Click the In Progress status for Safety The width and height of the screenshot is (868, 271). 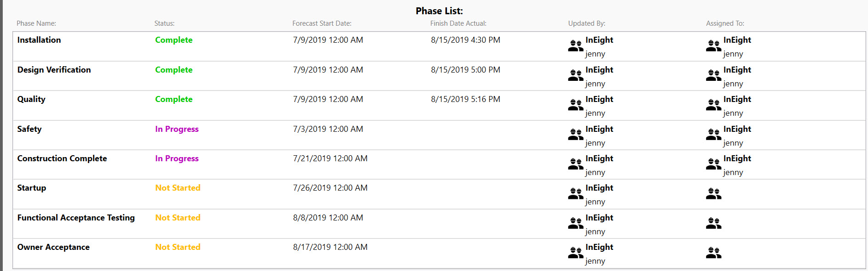pos(177,129)
